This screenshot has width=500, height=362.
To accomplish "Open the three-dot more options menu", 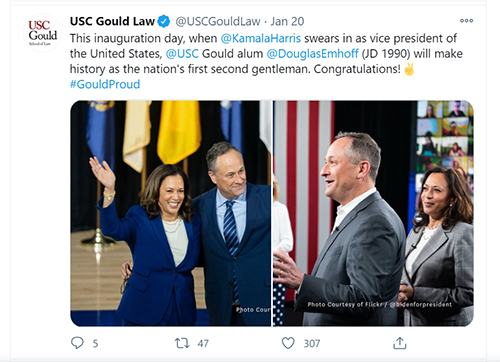I will click(x=466, y=21).
